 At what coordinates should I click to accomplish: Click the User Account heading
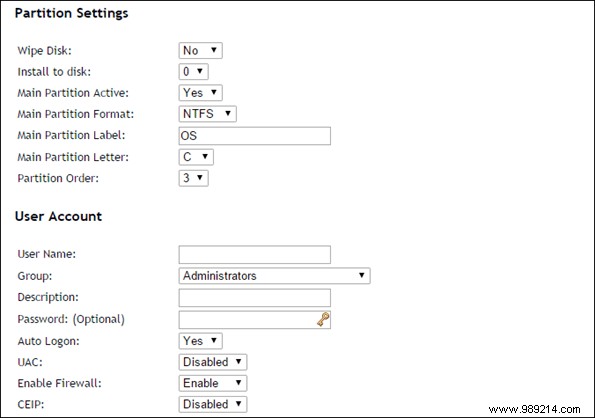click(x=58, y=216)
